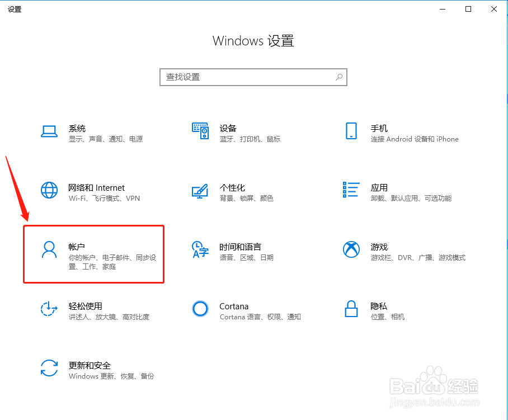
Task: Click description 游戏栏、DVR、广播、游戏模式
Action: pos(418,258)
